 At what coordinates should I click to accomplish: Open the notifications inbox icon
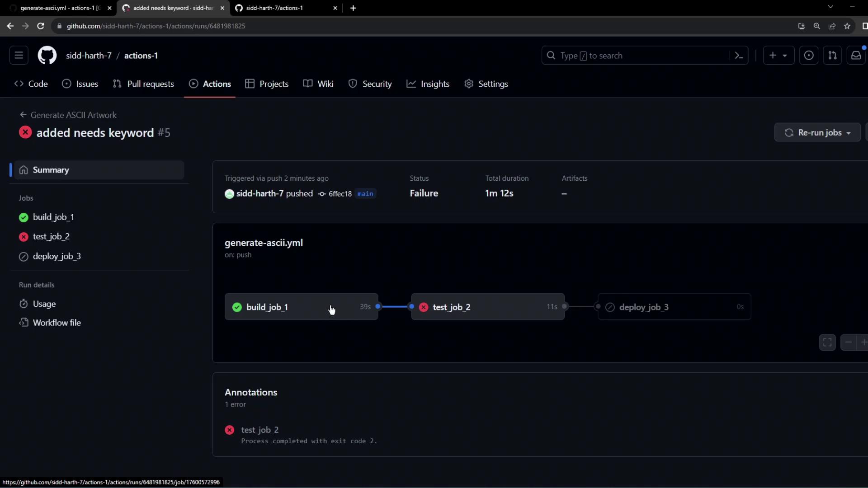click(856, 56)
